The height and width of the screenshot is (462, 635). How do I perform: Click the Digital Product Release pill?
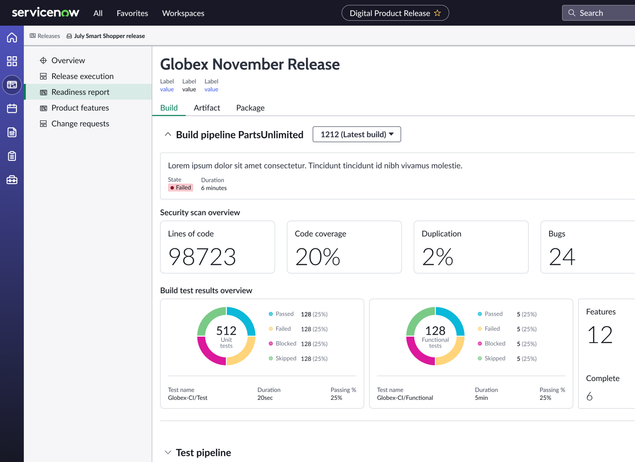click(395, 13)
